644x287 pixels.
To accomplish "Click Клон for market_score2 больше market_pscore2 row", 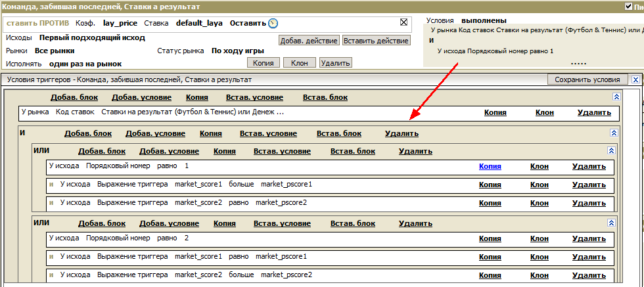I will click(540, 275).
